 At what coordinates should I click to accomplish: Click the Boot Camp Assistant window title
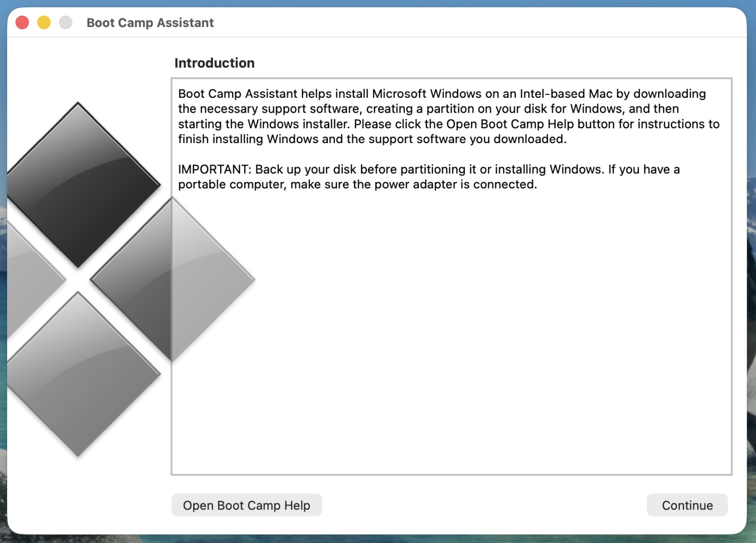pos(150,23)
